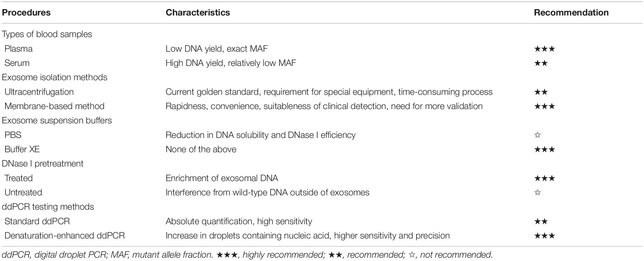Click the three stars for Treated row
This screenshot has height=261, width=644.
coord(544,178)
